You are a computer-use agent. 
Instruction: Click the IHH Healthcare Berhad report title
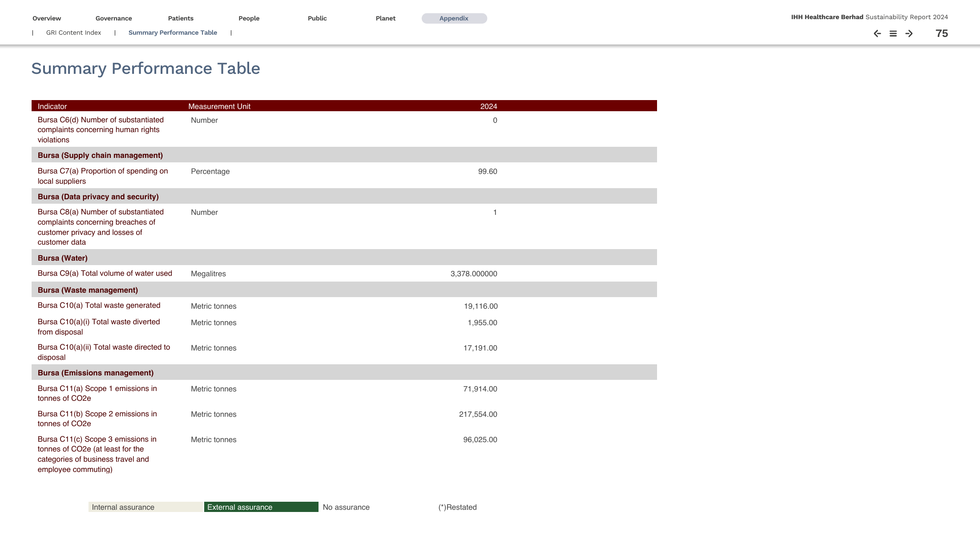pyautogui.click(x=869, y=17)
